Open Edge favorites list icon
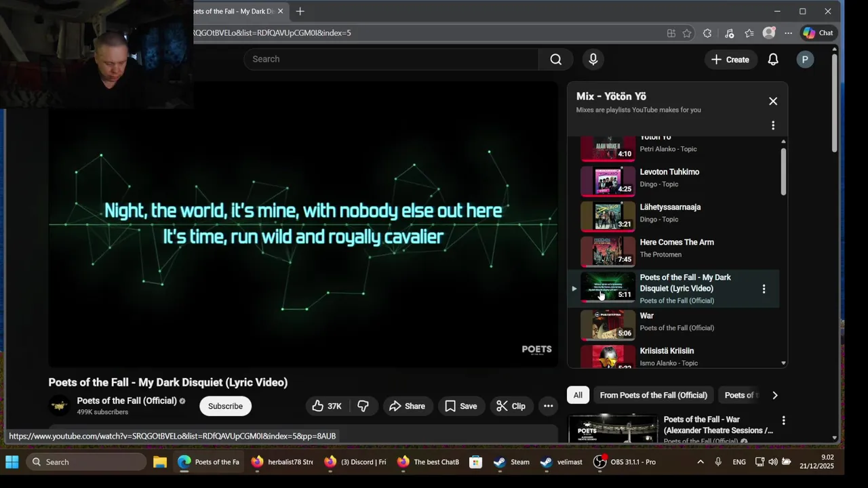 pos(749,33)
